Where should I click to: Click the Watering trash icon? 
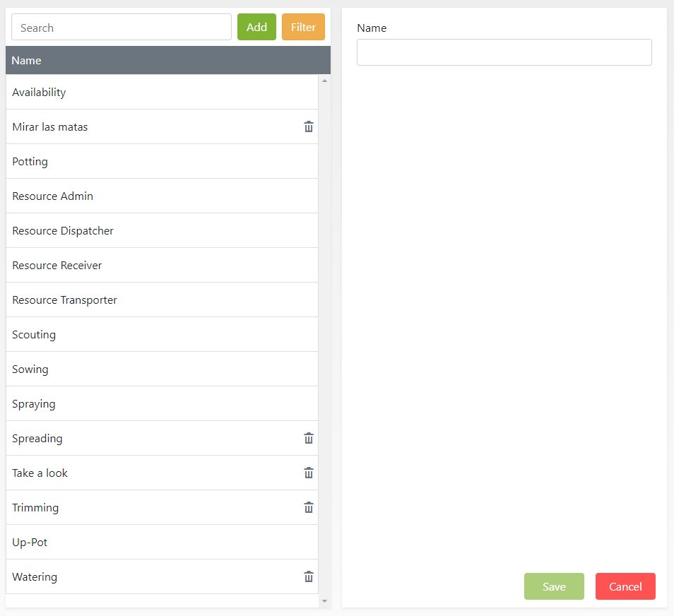[x=308, y=577]
